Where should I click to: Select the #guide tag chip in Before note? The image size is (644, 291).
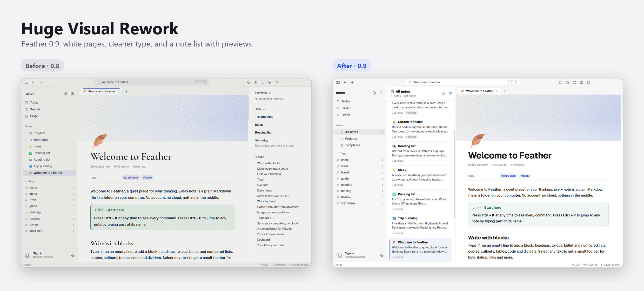pos(147,177)
